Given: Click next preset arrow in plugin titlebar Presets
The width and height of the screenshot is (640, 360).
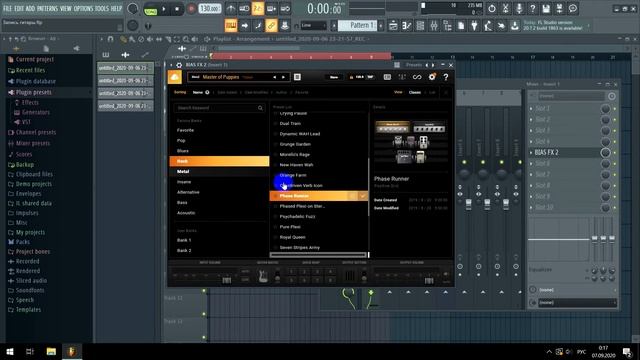Looking at the screenshot, I should 433,65.
